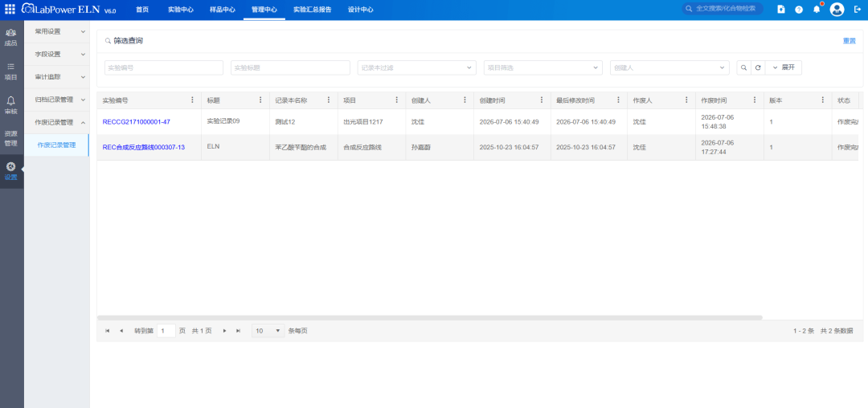The height and width of the screenshot is (408, 868).
Task: Open the notifications bell icon
Action: coord(817,10)
